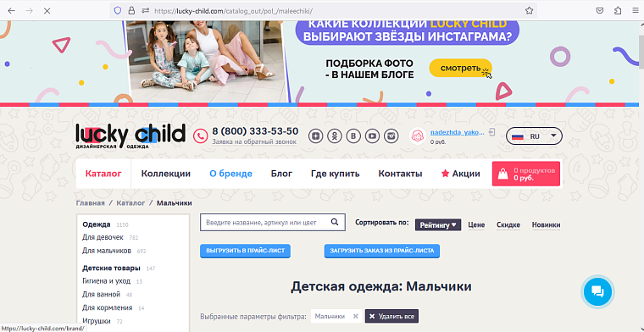This screenshot has width=644, height=332.
Task: Click the смотреть banner button
Action: pyautogui.click(x=460, y=68)
